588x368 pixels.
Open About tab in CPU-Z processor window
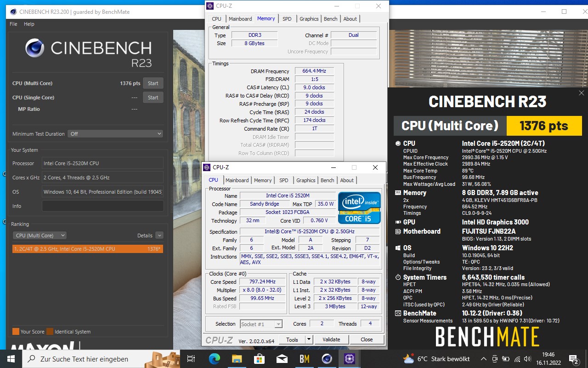(x=346, y=180)
